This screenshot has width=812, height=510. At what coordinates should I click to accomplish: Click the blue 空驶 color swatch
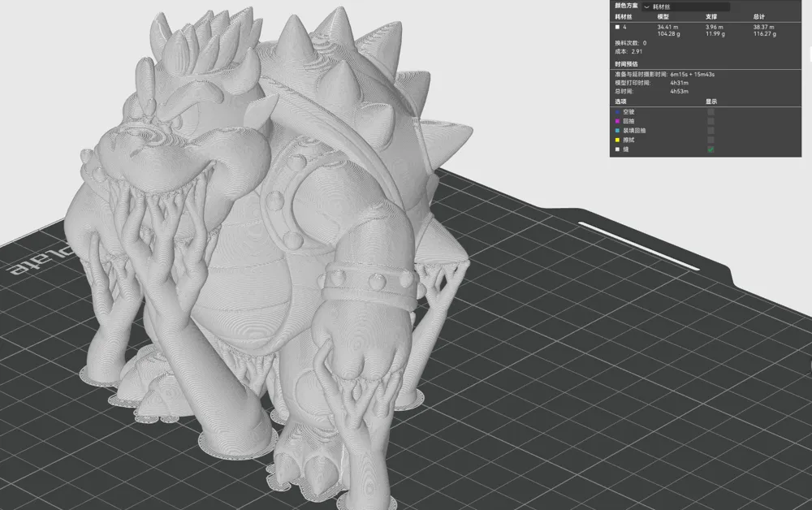tap(617, 112)
